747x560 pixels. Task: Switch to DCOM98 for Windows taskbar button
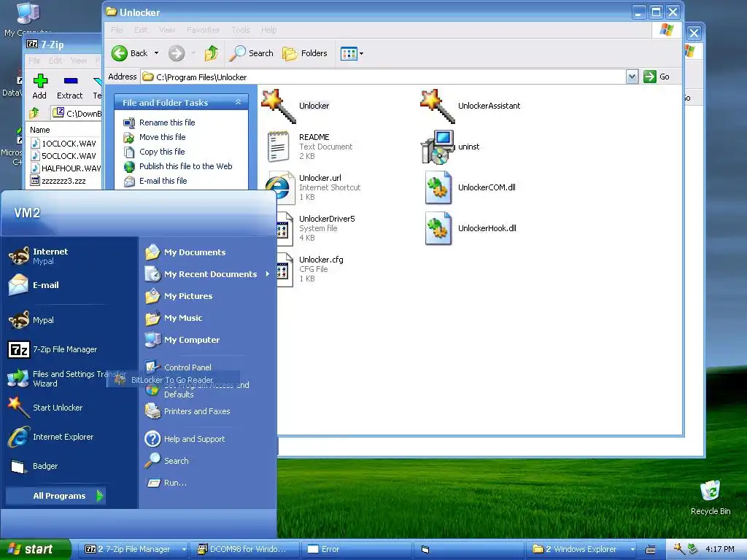(244, 549)
